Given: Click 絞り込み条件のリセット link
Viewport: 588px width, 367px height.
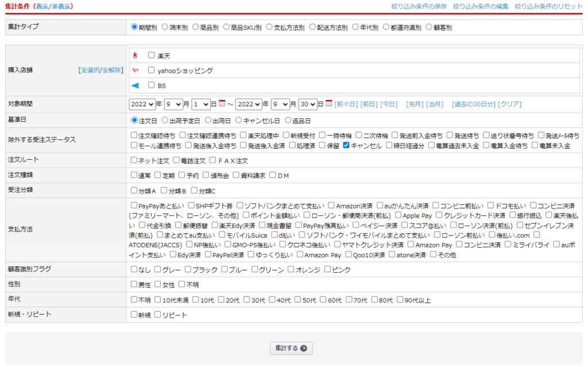Looking at the screenshot, I should coord(548,6).
